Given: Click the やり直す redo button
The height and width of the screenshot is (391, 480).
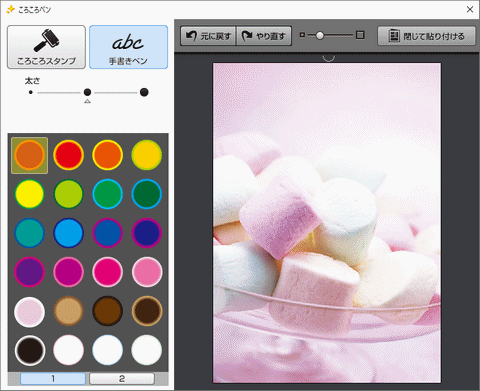Looking at the screenshot, I should coord(264,36).
